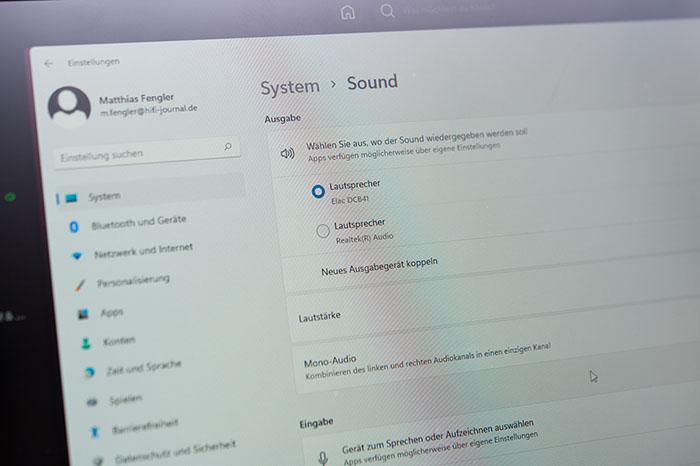Open Barrierefreiheit section
Viewport: 700px width, 466px height.
click(145, 426)
